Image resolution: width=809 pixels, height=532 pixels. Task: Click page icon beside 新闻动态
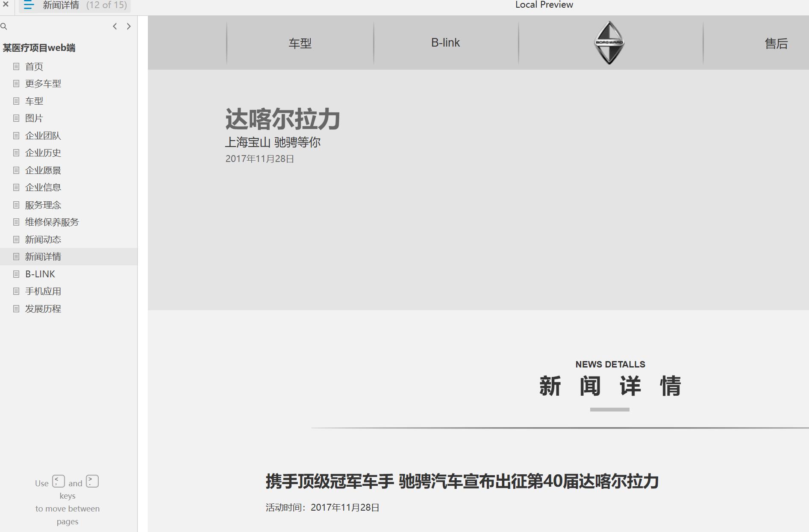[16, 239]
